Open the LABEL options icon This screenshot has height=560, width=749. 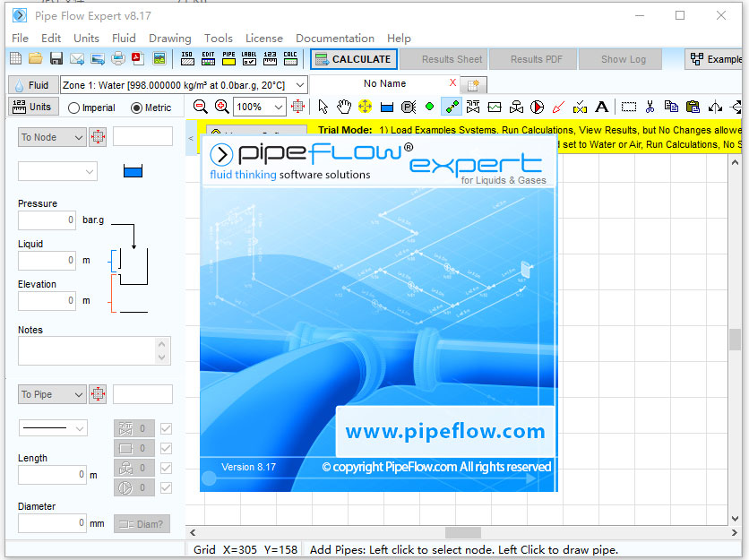(x=249, y=59)
